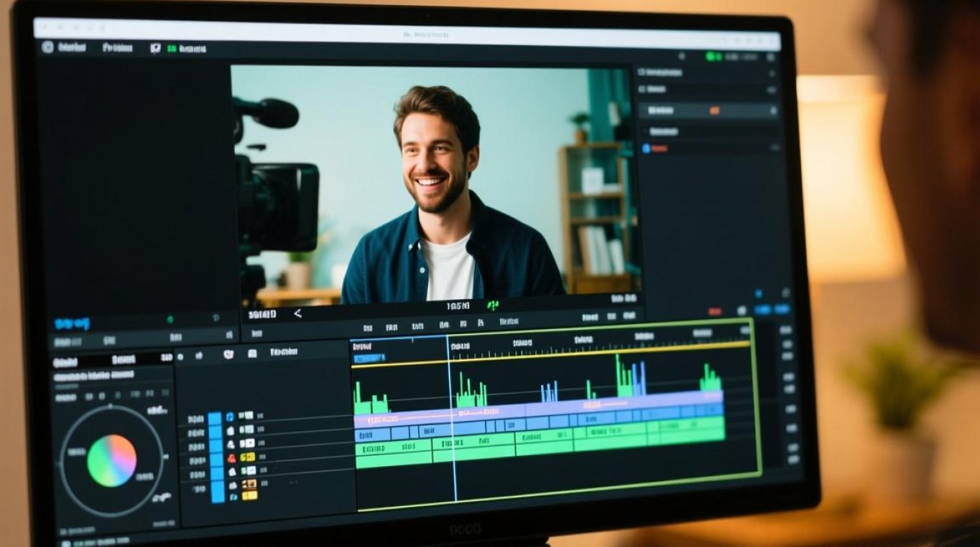Expand the second row of the right panel
Viewport: 980px width, 547px height.
point(707,89)
